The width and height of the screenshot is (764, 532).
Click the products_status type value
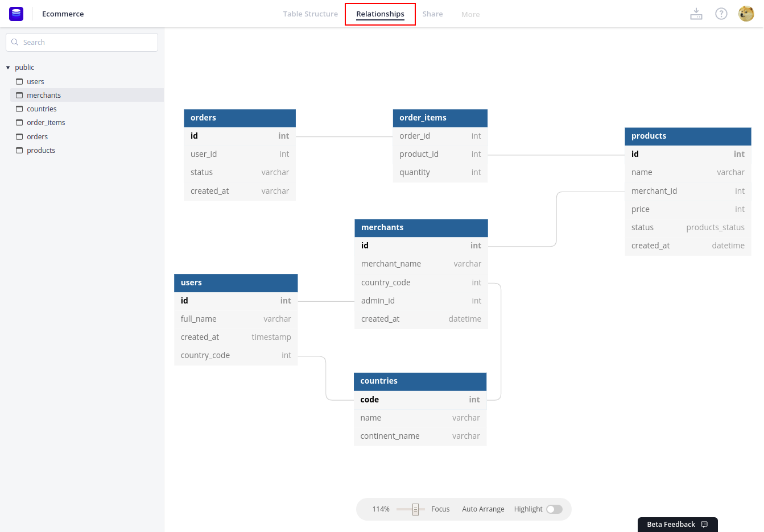coord(715,227)
